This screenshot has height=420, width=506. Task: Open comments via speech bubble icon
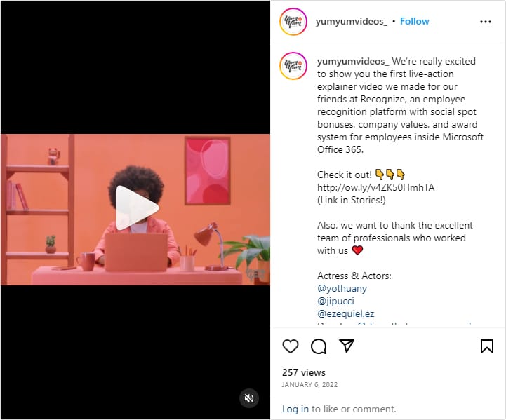point(319,346)
